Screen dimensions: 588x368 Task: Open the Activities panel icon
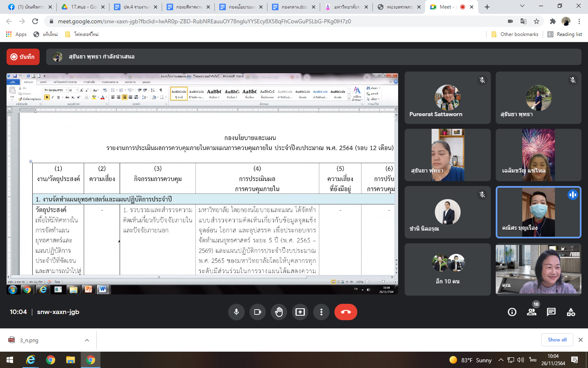(571, 312)
